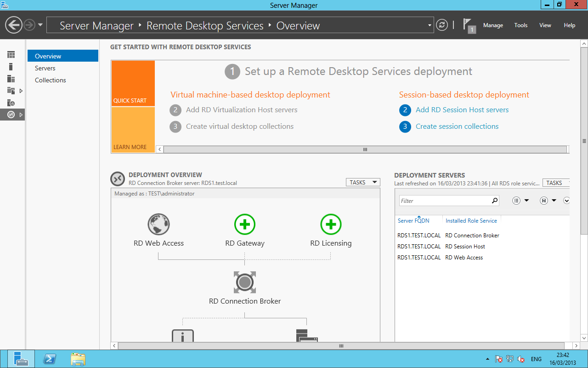Click the RD Licensing green plus icon
The image size is (588, 368).
[331, 224]
